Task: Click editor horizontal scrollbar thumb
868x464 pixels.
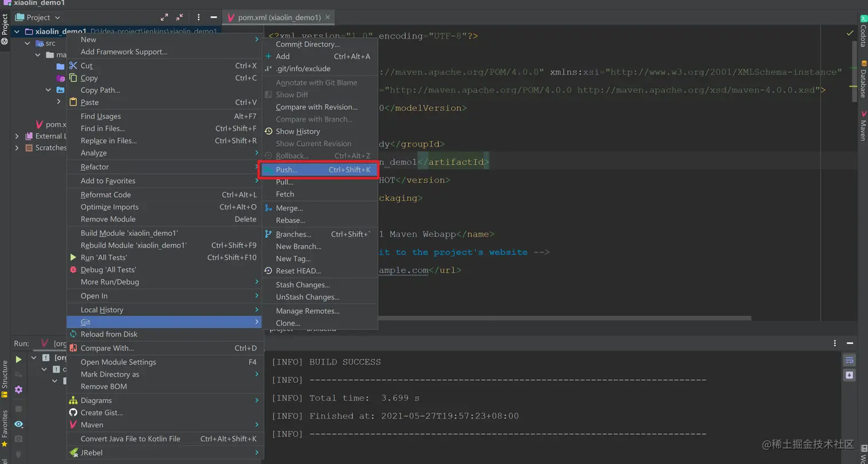Action: pos(564,318)
